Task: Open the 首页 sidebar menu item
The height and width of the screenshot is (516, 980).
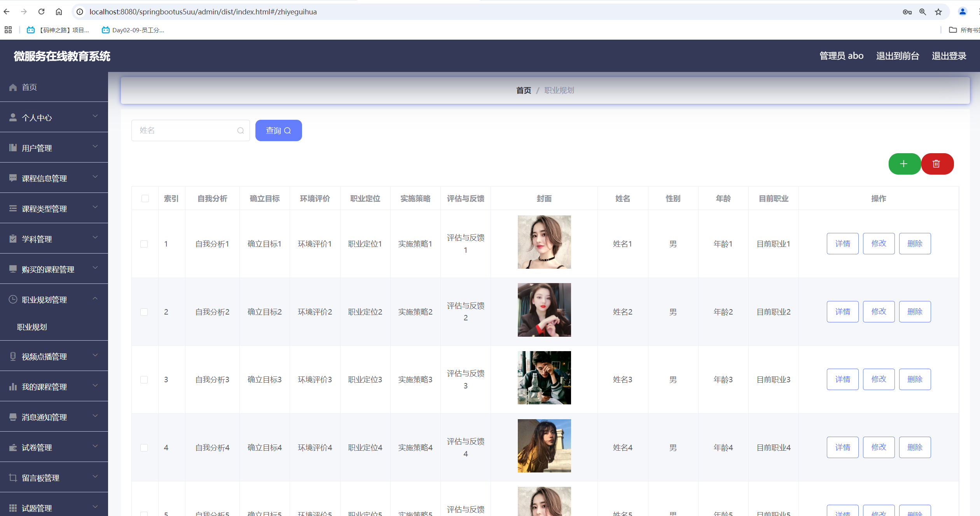Action: click(x=54, y=87)
